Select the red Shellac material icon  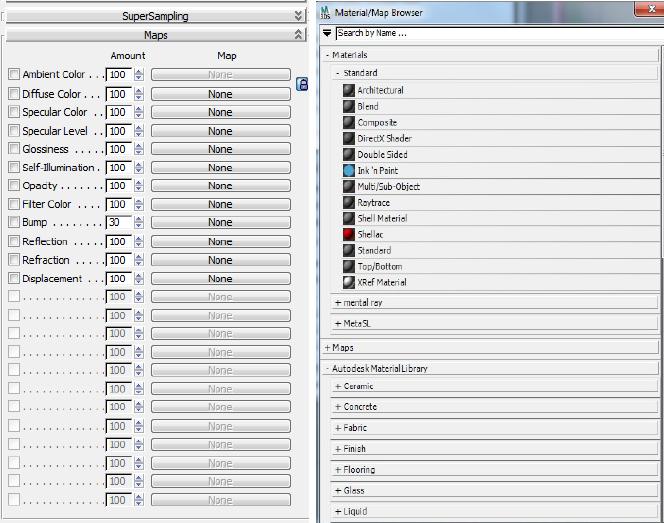(x=349, y=234)
